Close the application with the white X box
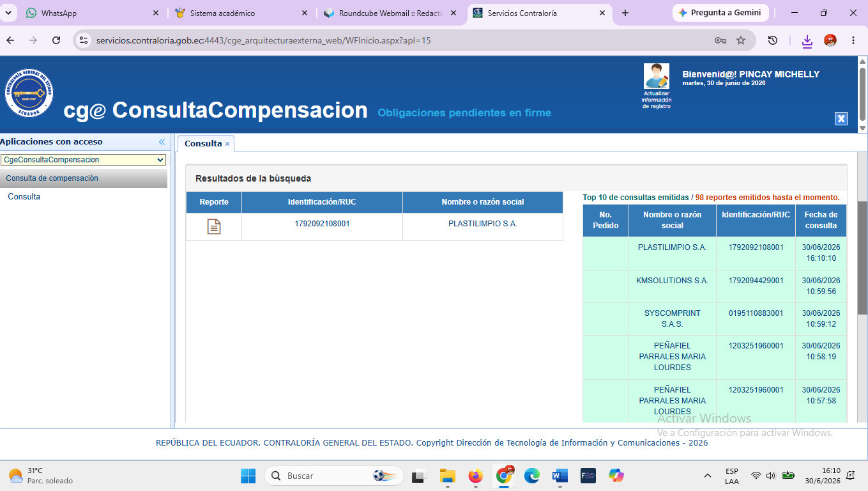The image size is (868, 491). click(841, 118)
